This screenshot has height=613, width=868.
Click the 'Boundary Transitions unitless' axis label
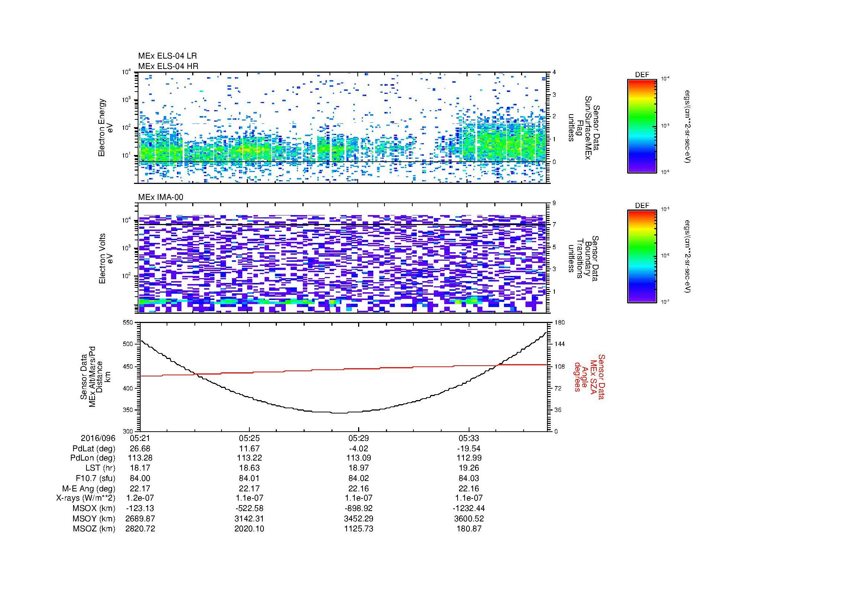tap(584, 259)
